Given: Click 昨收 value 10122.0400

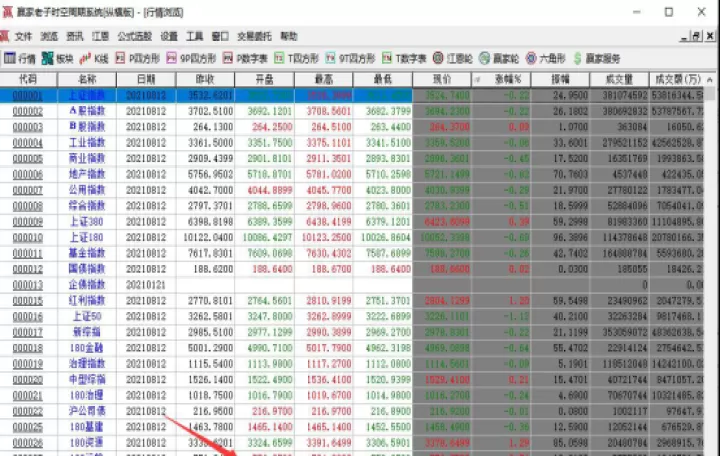Looking at the screenshot, I should (x=208, y=237).
